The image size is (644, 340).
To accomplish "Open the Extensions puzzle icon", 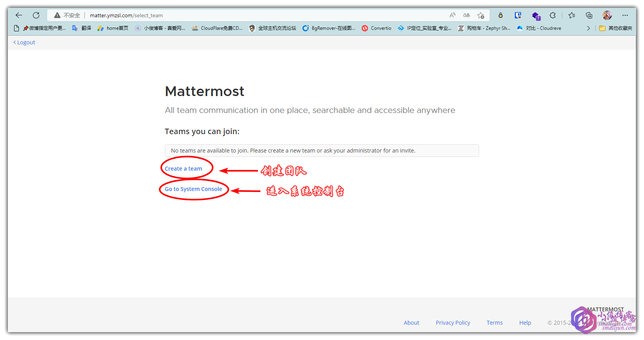I will [553, 15].
